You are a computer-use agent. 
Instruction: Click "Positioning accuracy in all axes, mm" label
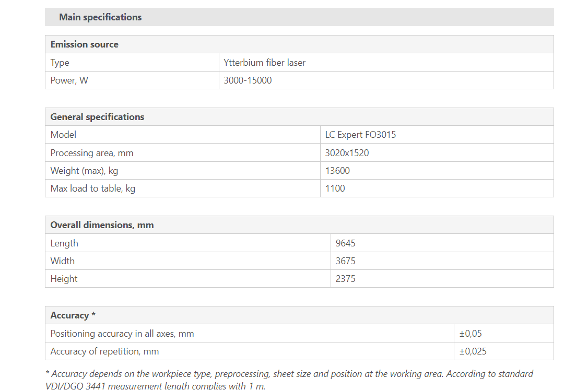122,334
